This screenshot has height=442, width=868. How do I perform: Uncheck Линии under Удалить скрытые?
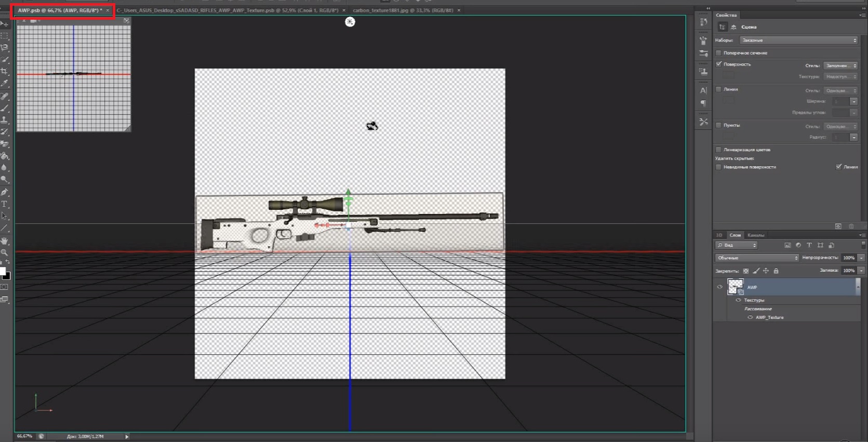pos(838,167)
